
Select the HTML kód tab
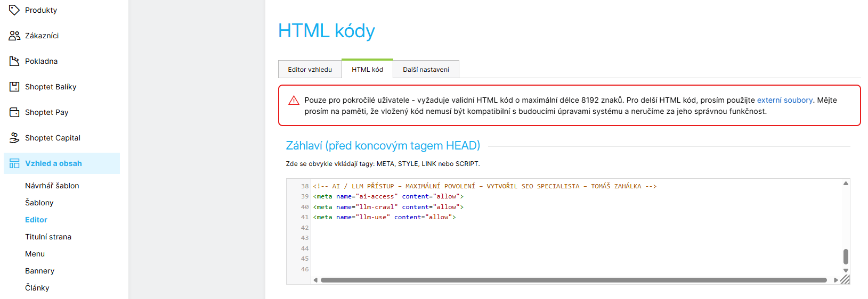tap(367, 70)
